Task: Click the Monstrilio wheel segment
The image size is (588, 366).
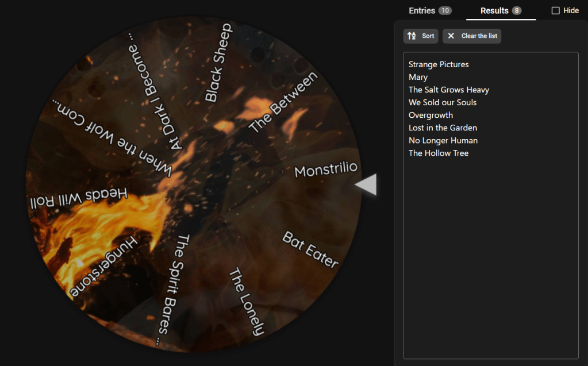Action: tap(325, 169)
